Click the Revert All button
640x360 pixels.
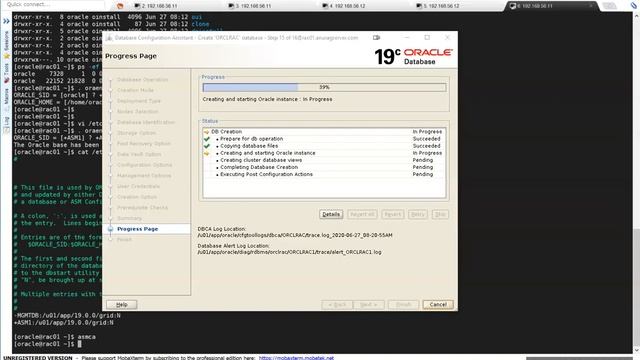pos(362,214)
